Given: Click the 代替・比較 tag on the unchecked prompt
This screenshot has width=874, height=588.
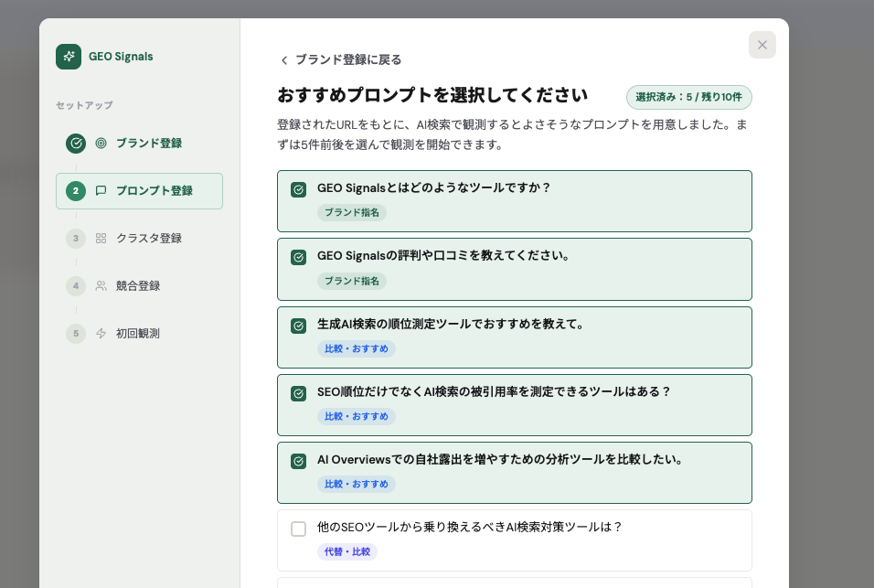Looking at the screenshot, I should click(347, 551).
